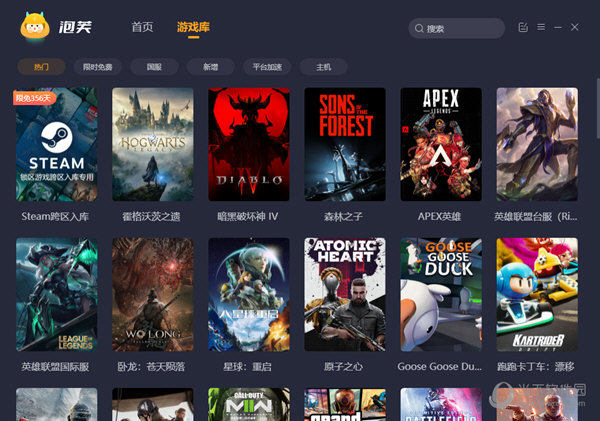600x421 pixels.
Task: Click the 暗黑破坏神 IV title text
Action: tap(248, 217)
